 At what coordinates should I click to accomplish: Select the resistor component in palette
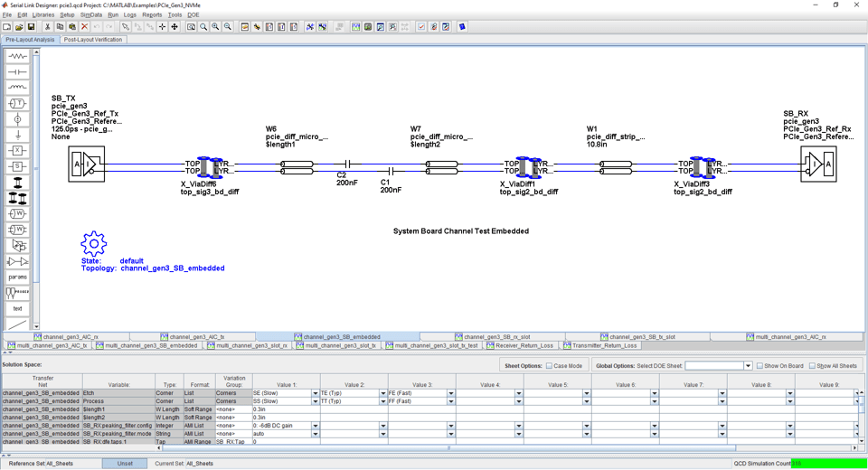[x=17, y=56]
